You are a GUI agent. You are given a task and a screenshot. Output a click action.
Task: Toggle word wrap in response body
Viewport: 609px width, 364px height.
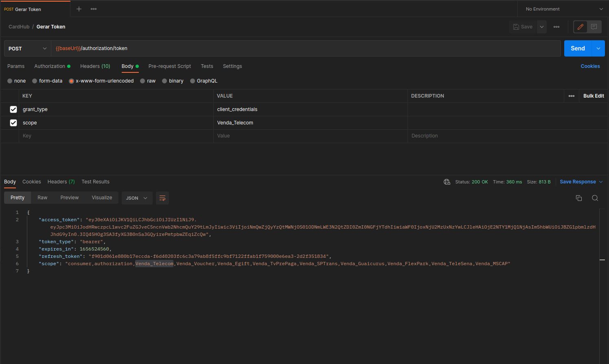tap(162, 198)
